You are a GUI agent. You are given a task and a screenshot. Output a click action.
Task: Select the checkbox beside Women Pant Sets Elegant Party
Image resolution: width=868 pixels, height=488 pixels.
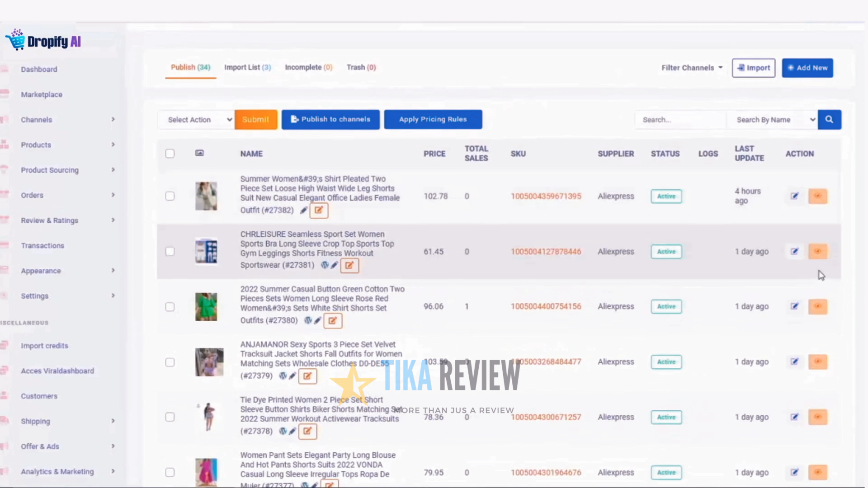point(170,472)
